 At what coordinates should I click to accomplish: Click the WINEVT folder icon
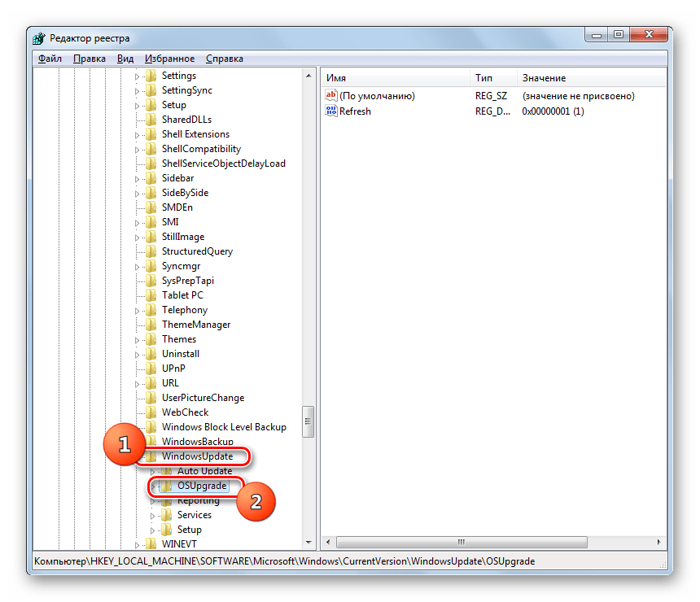point(151,544)
